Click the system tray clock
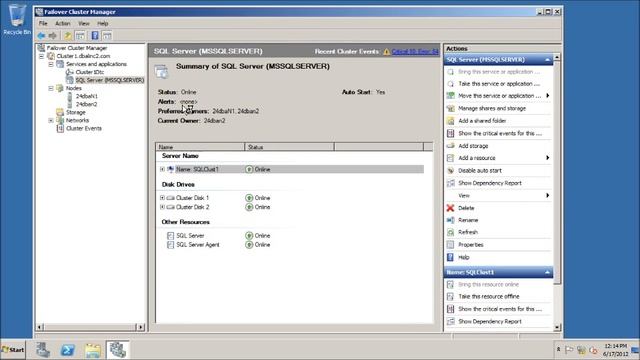Image resolution: width=640 pixels, height=360 pixels. click(x=616, y=350)
